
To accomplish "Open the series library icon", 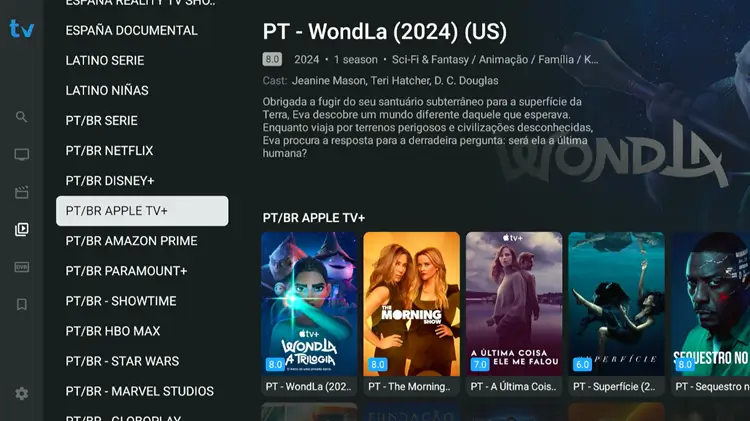I will point(22,230).
